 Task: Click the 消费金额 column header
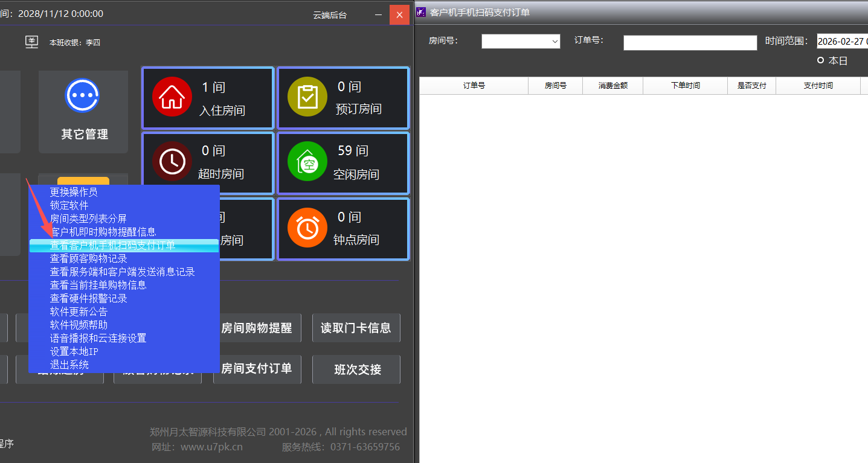coord(612,86)
